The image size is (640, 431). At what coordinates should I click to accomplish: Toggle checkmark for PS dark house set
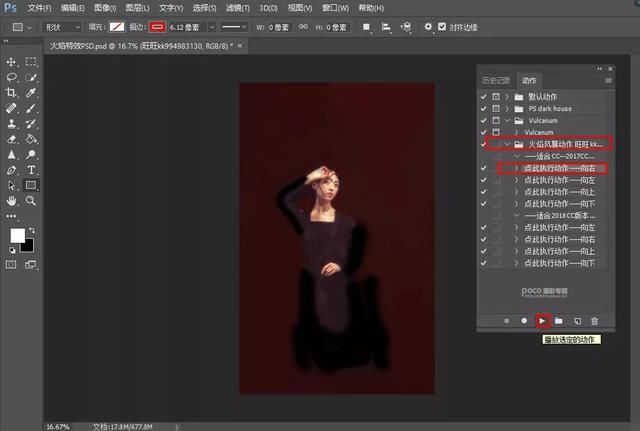484,108
